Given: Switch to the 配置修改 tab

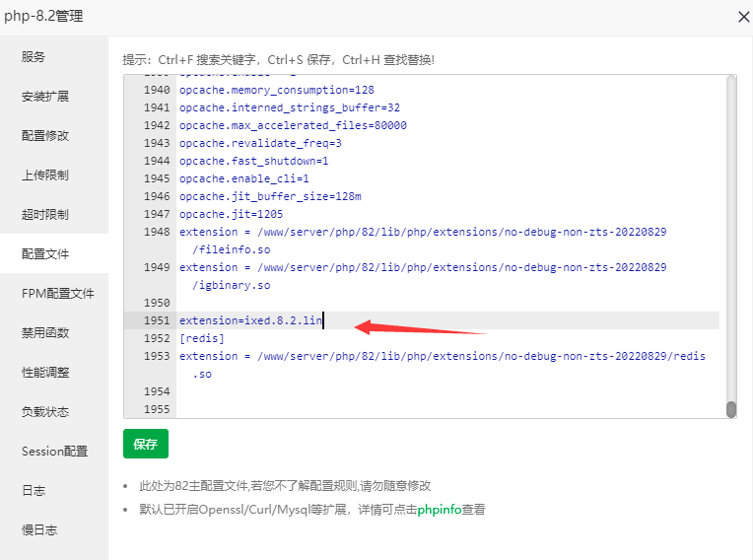Looking at the screenshot, I should tap(45, 136).
